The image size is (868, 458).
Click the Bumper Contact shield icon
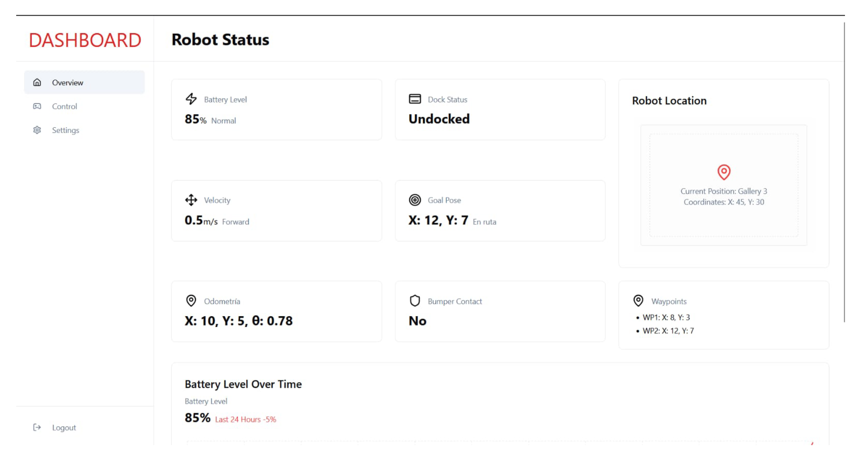click(x=415, y=300)
